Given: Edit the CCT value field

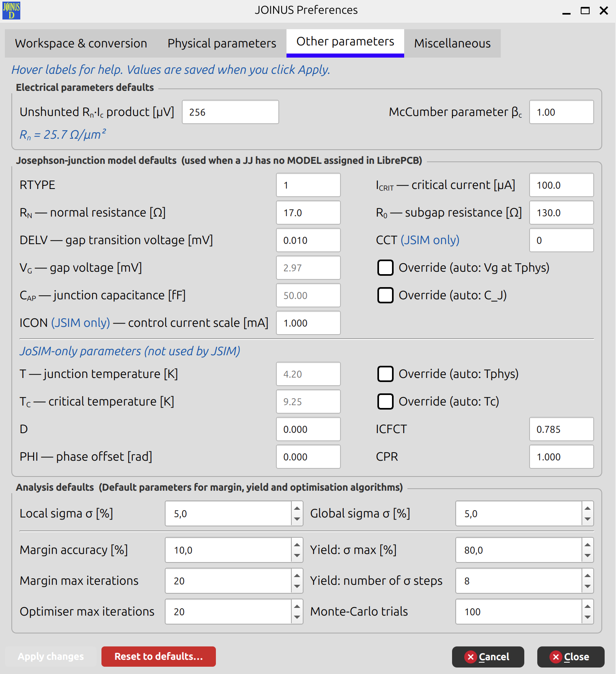Looking at the screenshot, I should [x=562, y=240].
